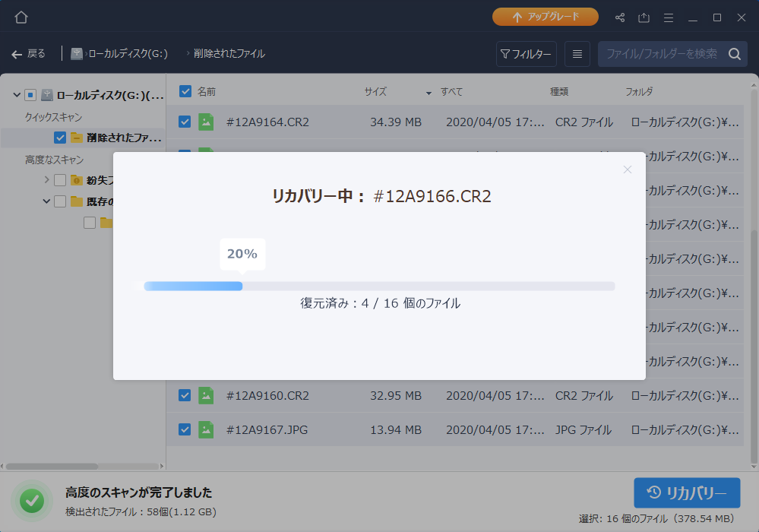Click the share icon in title bar
The height and width of the screenshot is (532, 759).
[620, 17]
